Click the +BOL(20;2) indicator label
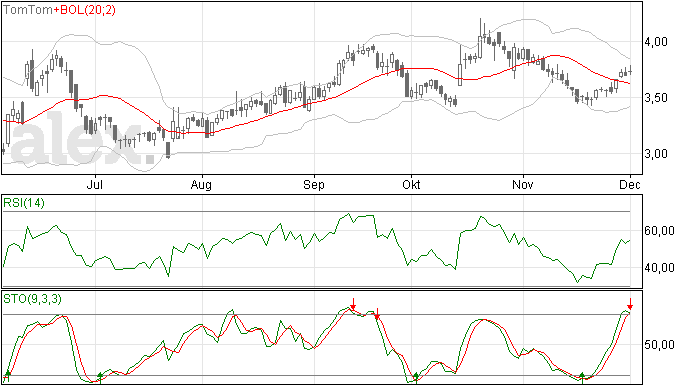This screenshot has width=690, height=387. pos(84,10)
